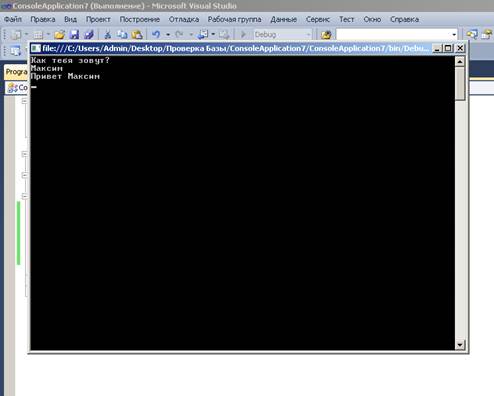Click the Save All icon
Viewport: 494px width, 396px height.
pyautogui.click(x=89, y=34)
